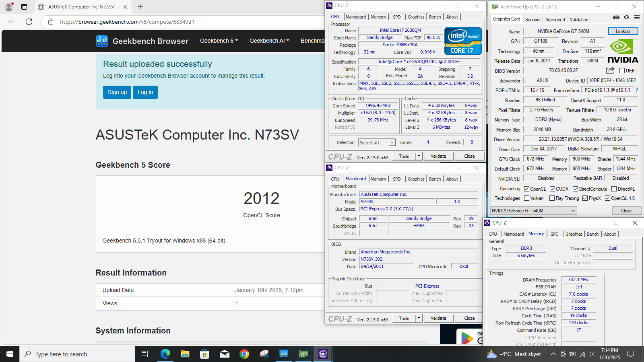The height and width of the screenshot is (362, 644).
Task: Click the Lookup button in GPU-Z
Action: (623, 31)
